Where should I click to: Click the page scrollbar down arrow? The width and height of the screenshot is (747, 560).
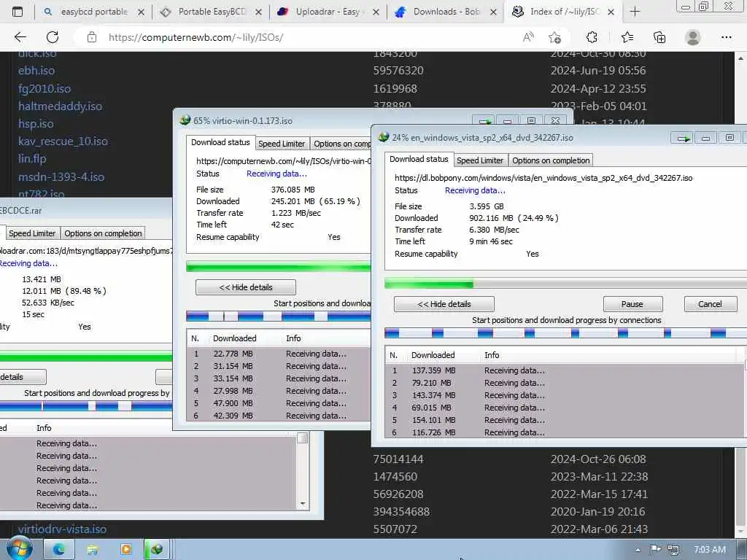(x=740, y=531)
